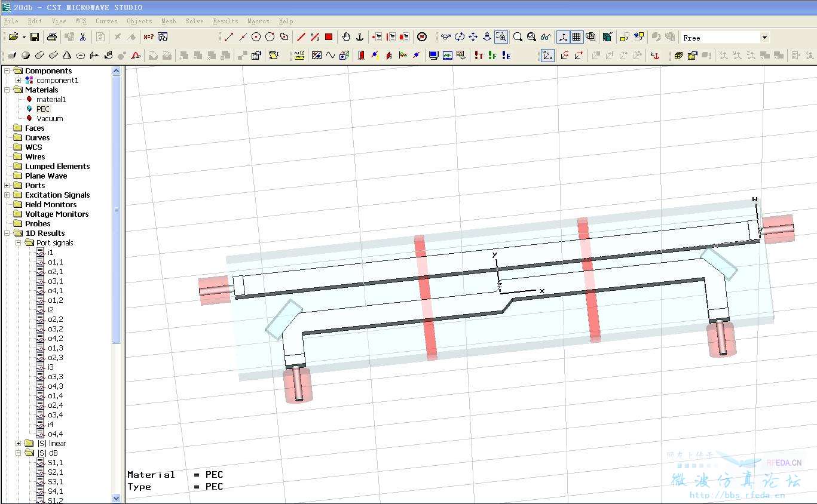Open the Edit menu
Viewport: 817px width, 504px height.
click(x=35, y=21)
